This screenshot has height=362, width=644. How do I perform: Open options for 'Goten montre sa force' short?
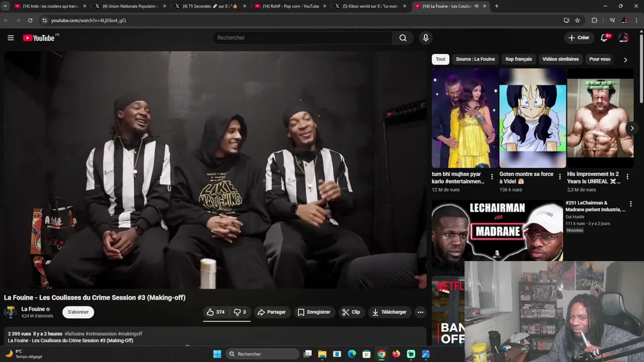coord(559,177)
